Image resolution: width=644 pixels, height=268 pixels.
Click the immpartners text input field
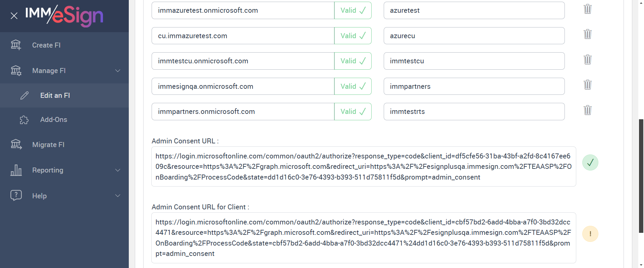(474, 86)
